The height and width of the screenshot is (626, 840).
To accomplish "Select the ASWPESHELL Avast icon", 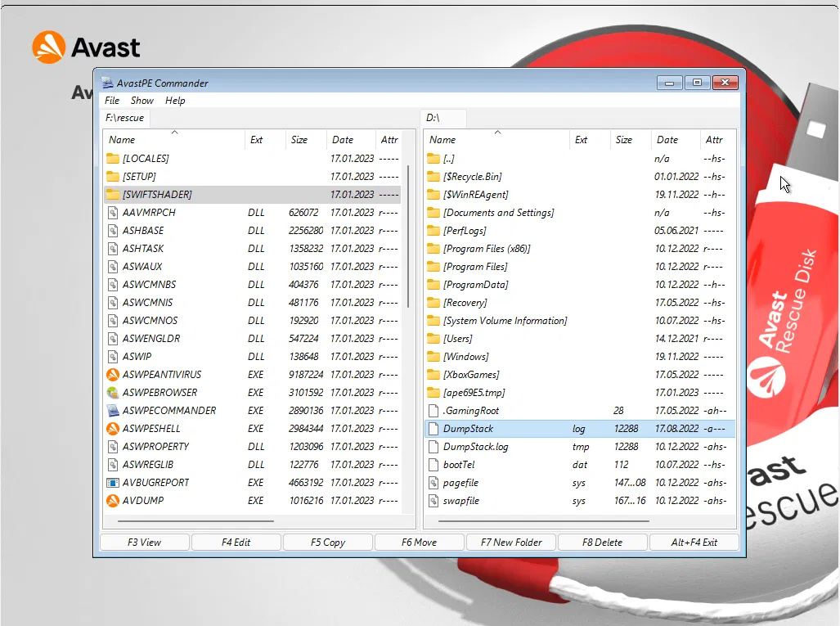I will coord(113,429).
